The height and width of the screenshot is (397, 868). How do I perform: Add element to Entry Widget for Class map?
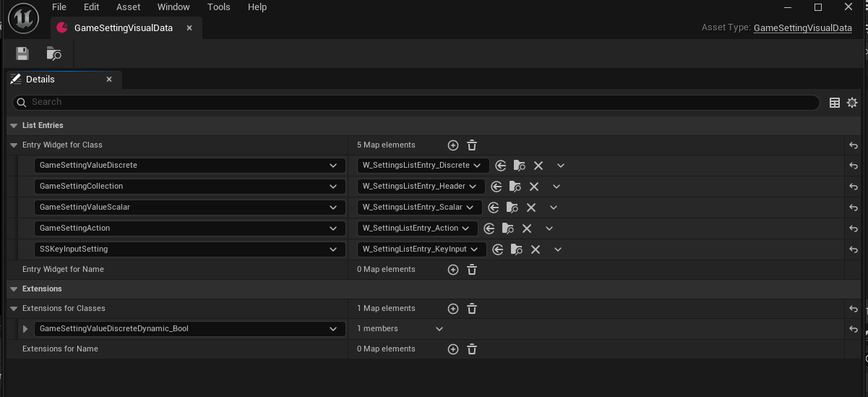[x=453, y=145]
